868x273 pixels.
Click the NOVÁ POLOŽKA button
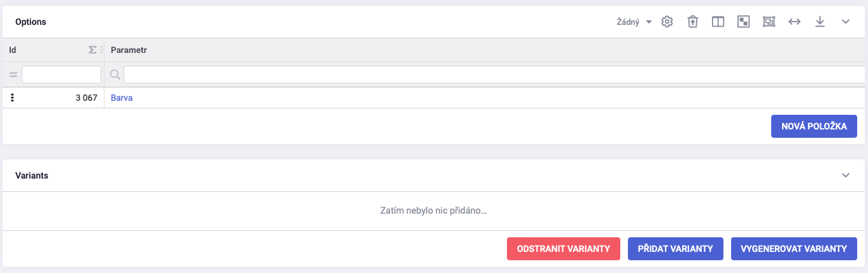click(814, 126)
